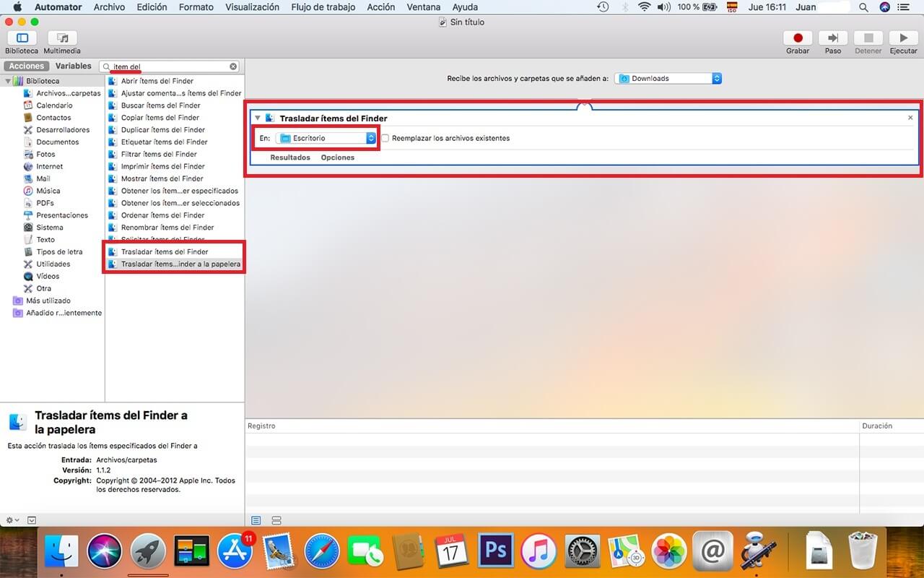Viewport: 924px width, 578px height.
Task: Select Desarrolladores category
Action: [63, 130]
